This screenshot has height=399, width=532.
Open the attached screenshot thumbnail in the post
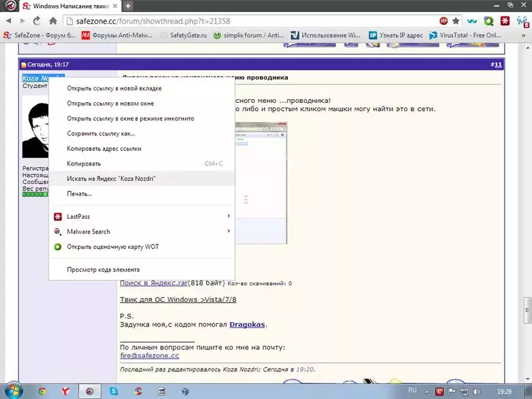260,183
